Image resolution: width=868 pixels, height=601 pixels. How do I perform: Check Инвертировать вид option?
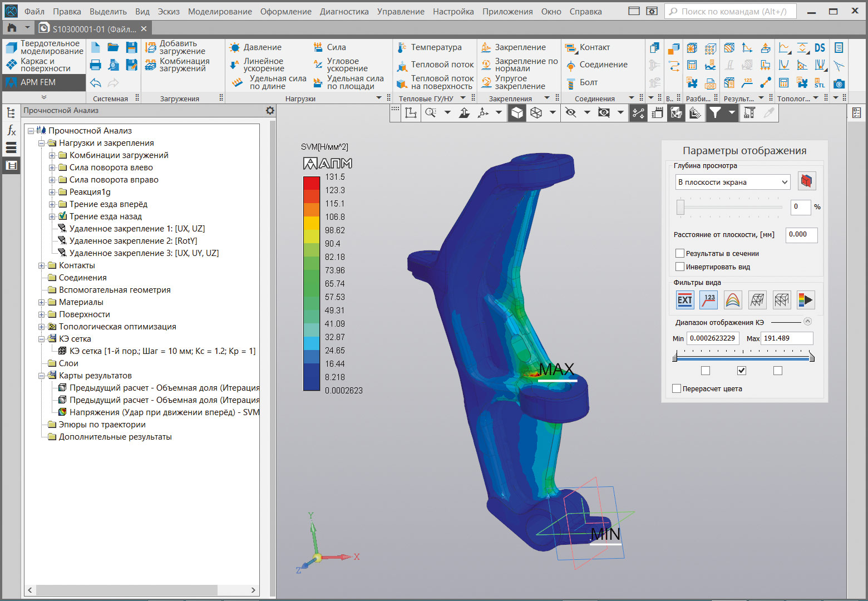[x=679, y=267]
